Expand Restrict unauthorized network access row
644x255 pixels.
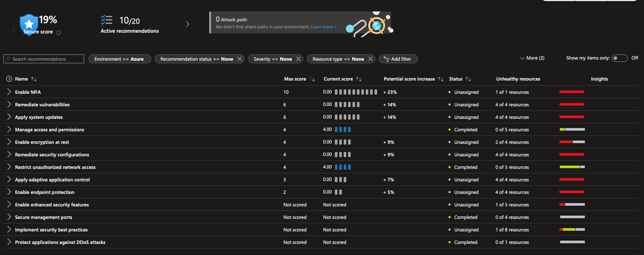9,167
